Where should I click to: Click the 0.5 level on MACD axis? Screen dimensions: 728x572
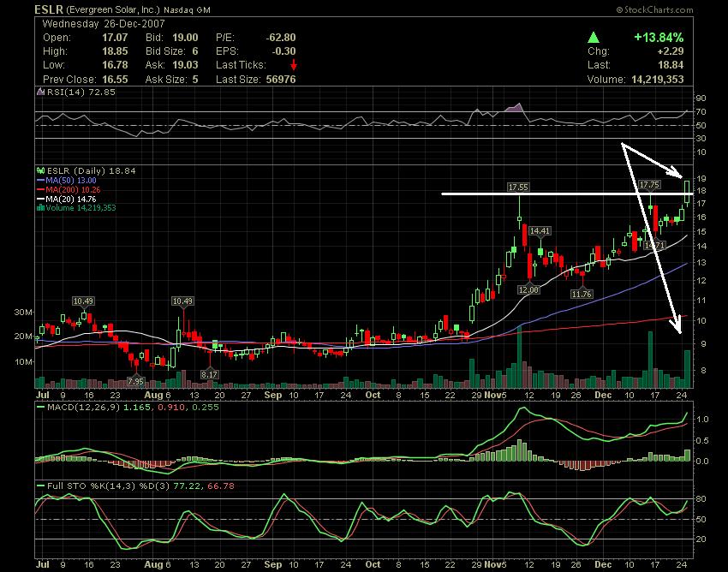click(x=702, y=441)
